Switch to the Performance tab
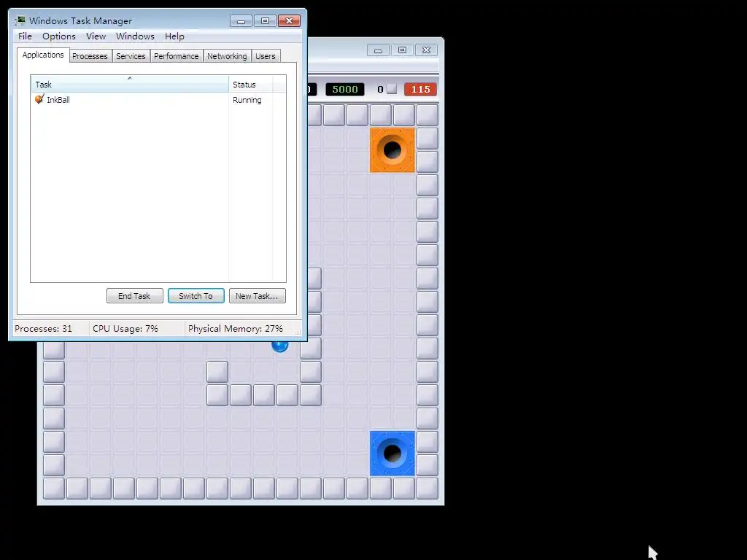 [x=176, y=56]
